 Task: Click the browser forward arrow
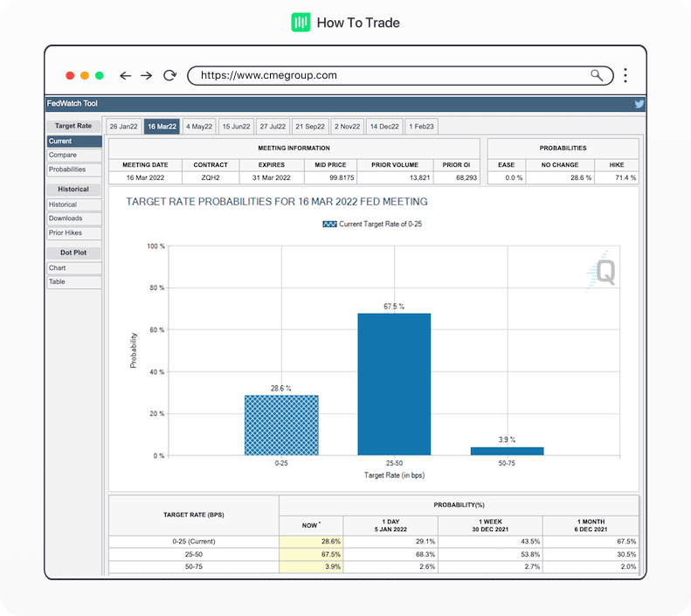(147, 76)
